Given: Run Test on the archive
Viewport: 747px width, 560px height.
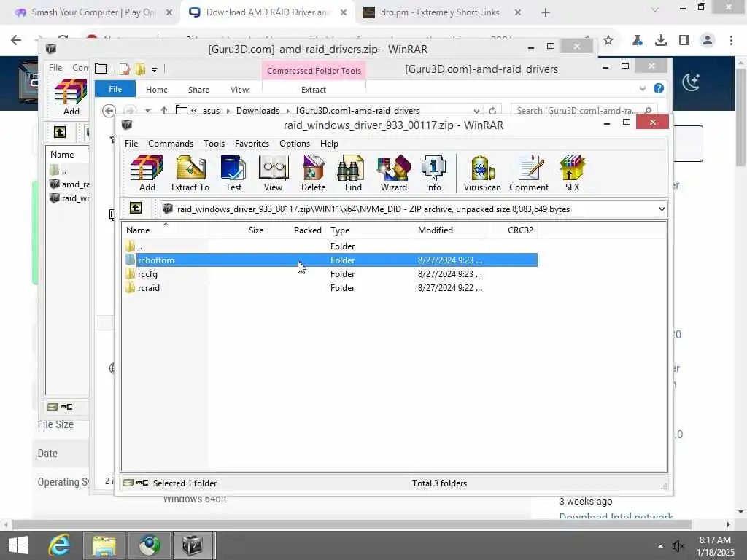Looking at the screenshot, I should [x=233, y=174].
